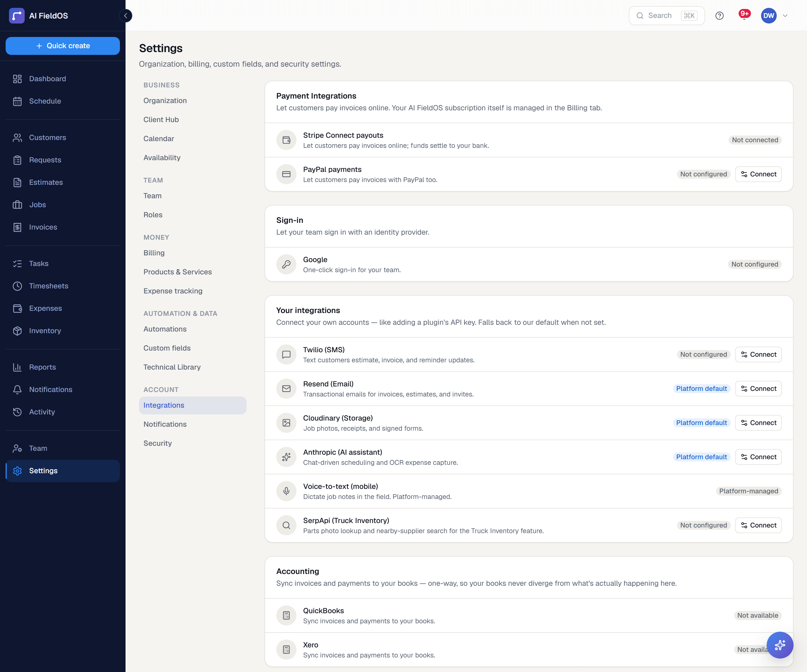Click the Stripe Connect payouts wallet icon
807x672 pixels.
tap(286, 140)
